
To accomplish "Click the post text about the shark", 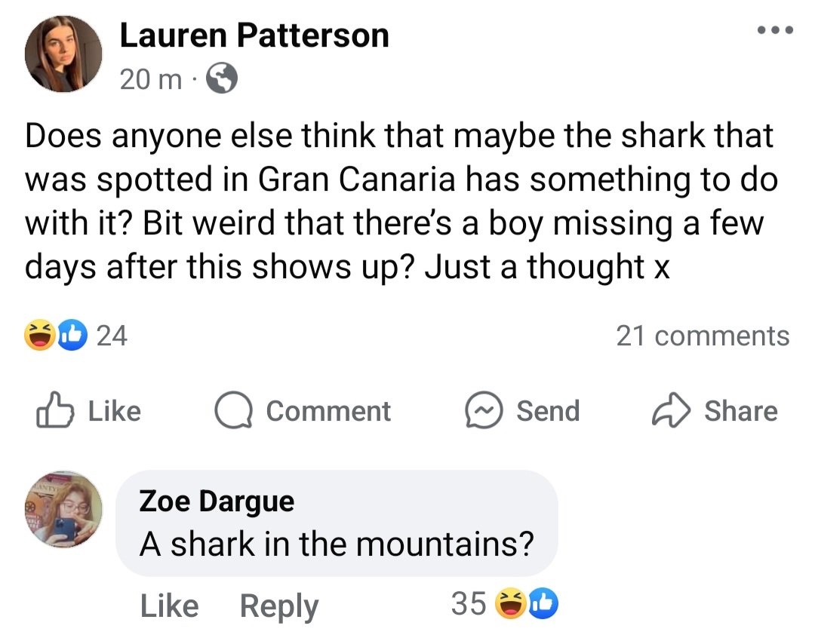I will tap(400, 201).
